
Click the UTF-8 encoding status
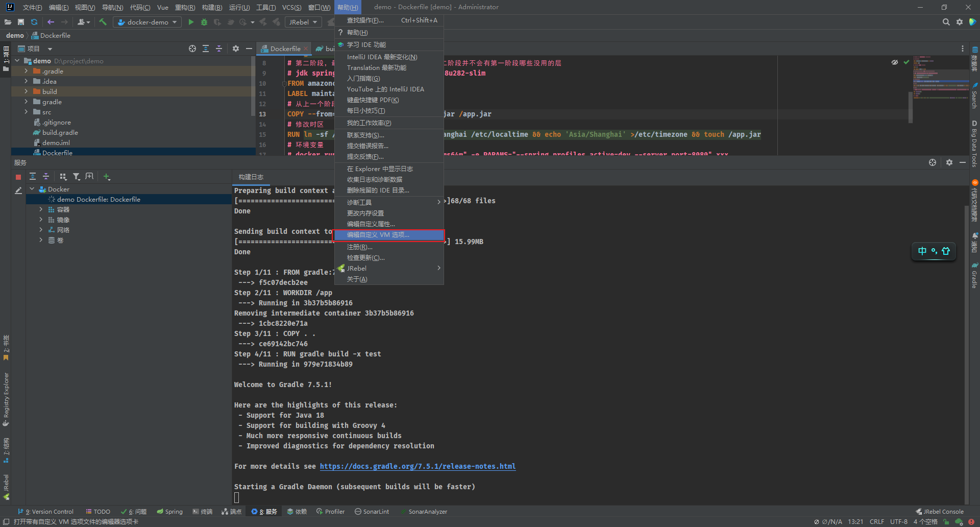coord(898,521)
